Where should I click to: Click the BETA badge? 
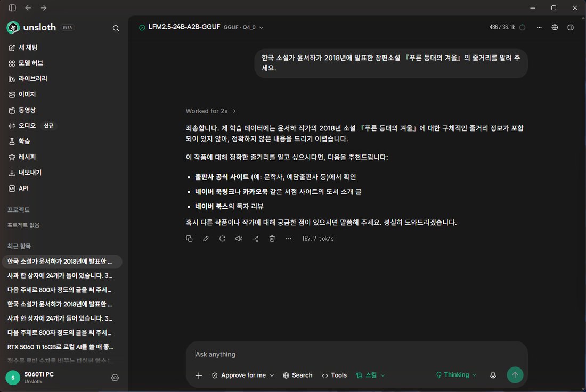tap(67, 28)
